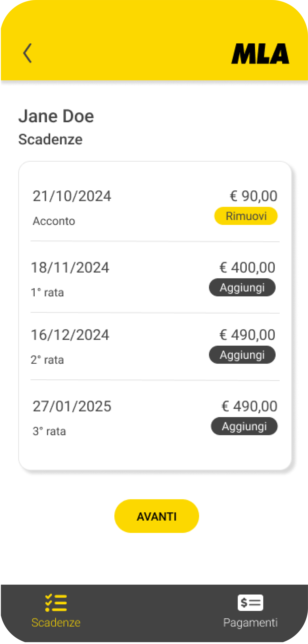This screenshot has width=308, height=644.
Task: Add the 1° rata with Aggiungi
Action: (242, 288)
